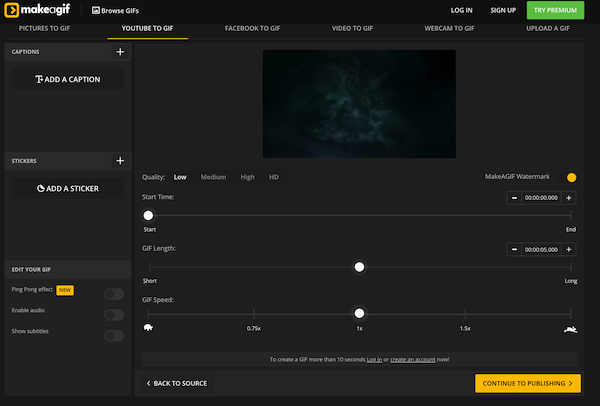Toggle Enable audio switch

pyautogui.click(x=114, y=315)
